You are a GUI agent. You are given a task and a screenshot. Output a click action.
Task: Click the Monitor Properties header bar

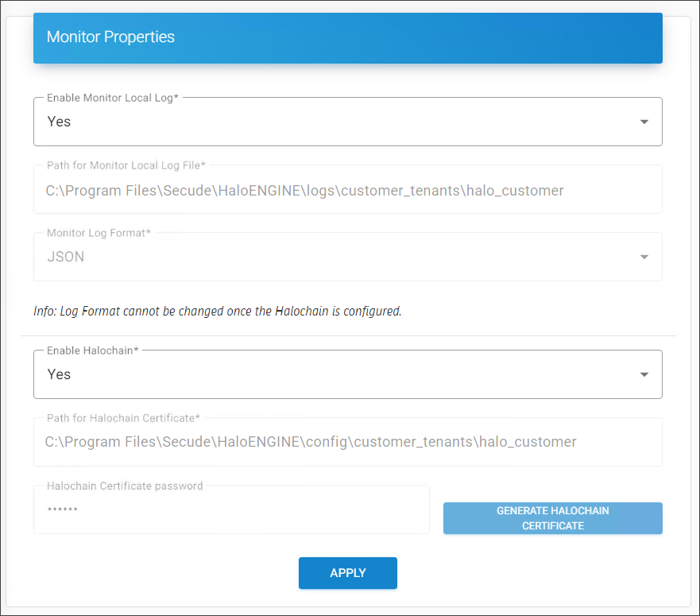[x=347, y=37]
